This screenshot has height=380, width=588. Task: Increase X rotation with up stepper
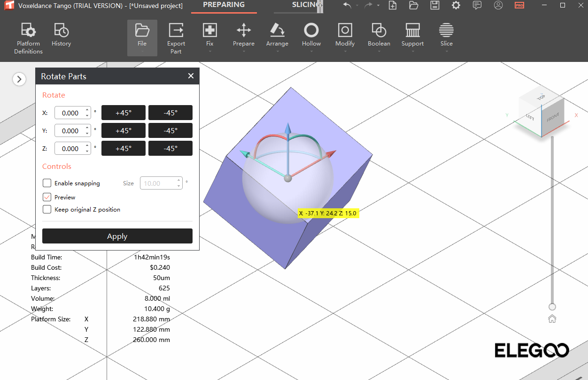coord(87,110)
